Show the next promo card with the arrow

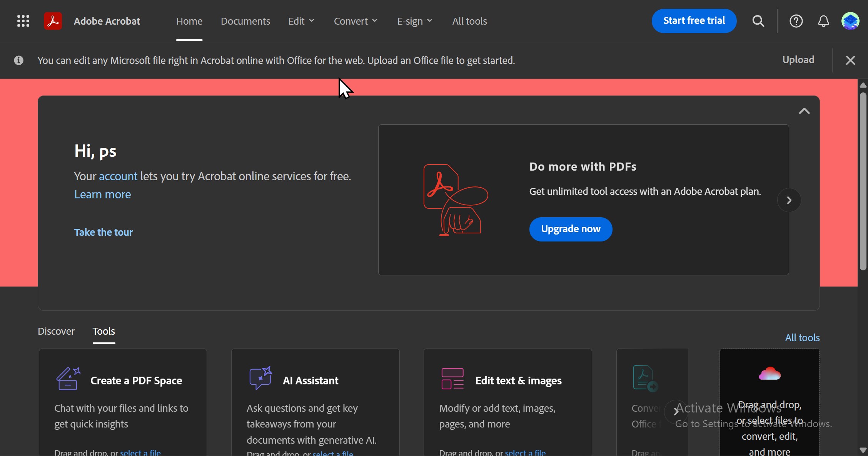[789, 200]
